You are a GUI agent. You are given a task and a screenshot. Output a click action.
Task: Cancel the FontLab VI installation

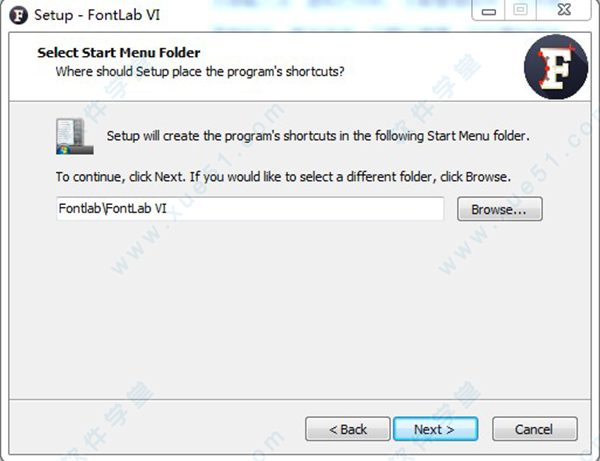[535, 429]
